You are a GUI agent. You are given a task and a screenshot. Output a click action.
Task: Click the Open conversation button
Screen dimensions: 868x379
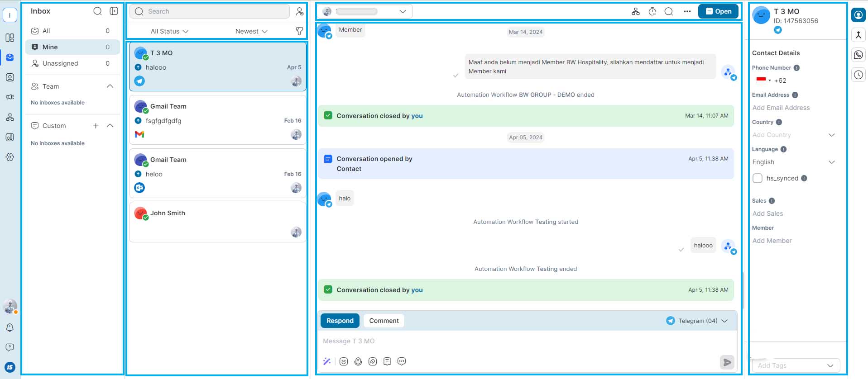click(x=718, y=11)
